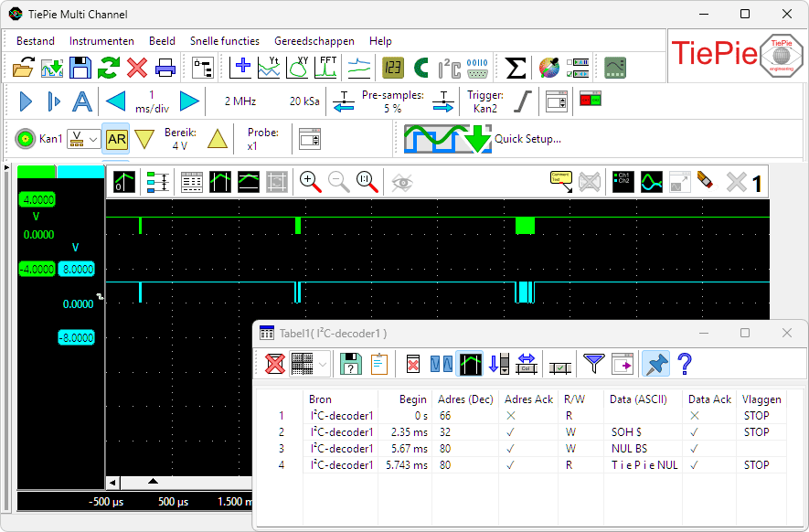Decrease Kan1 range with down triangle

[144, 139]
